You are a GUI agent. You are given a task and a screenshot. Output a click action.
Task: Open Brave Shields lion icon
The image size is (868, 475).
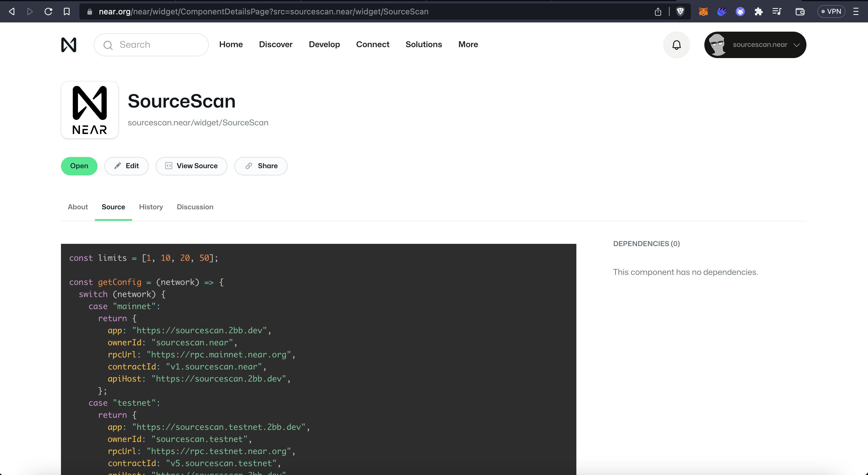pos(680,12)
